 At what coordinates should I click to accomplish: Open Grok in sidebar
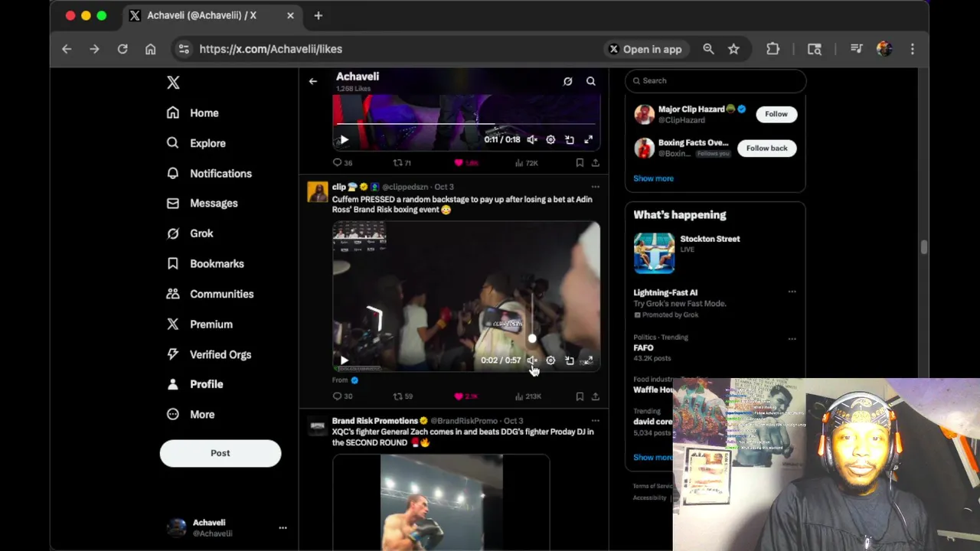pos(190,233)
